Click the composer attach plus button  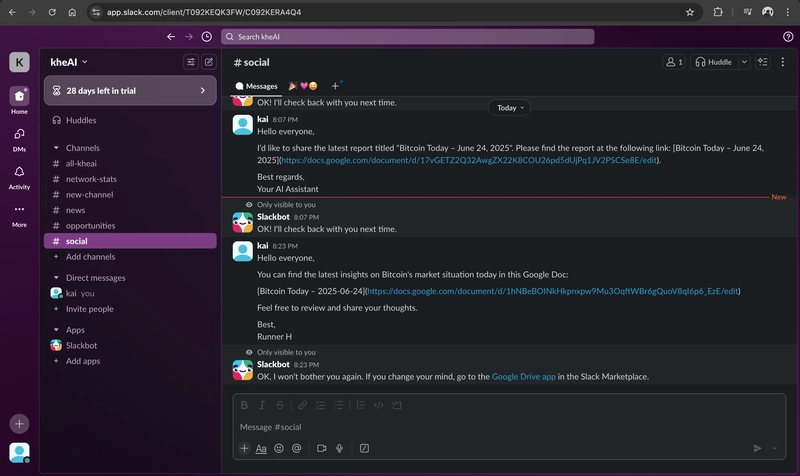click(244, 448)
